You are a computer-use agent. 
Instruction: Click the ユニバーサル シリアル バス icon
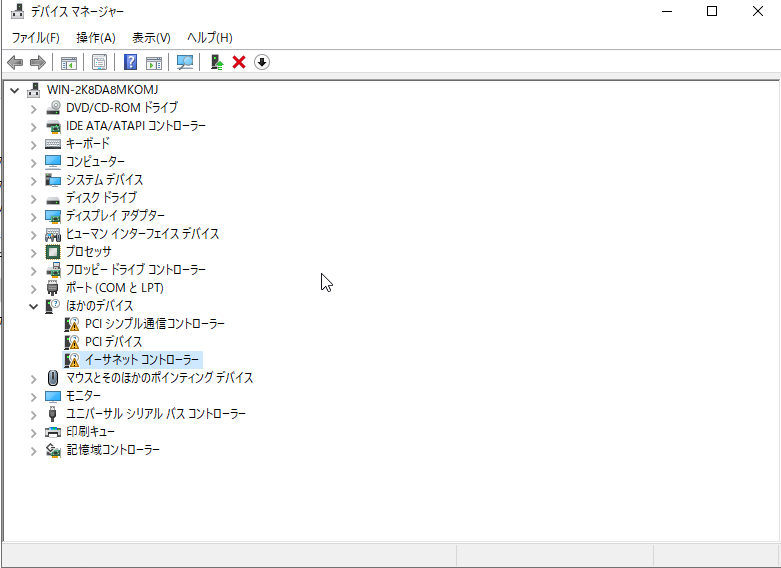click(52, 414)
